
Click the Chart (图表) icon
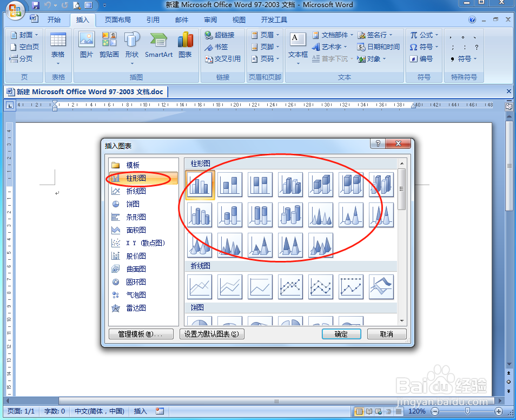(x=186, y=46)
